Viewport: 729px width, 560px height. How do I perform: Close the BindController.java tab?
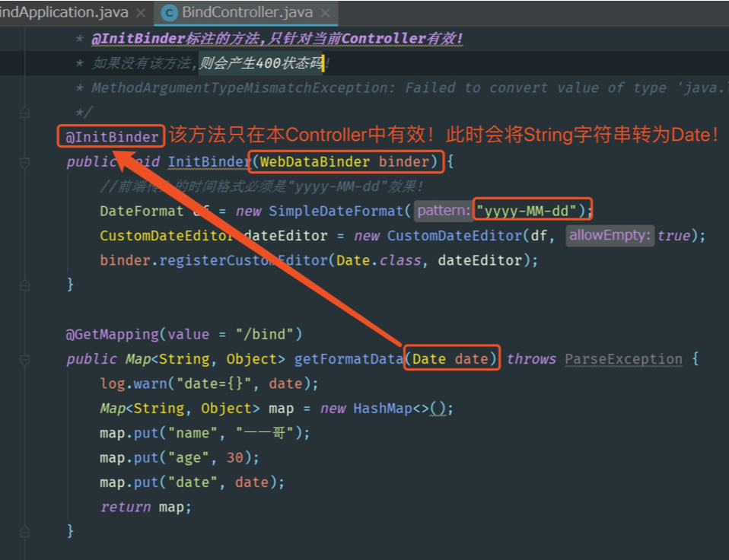326,12
